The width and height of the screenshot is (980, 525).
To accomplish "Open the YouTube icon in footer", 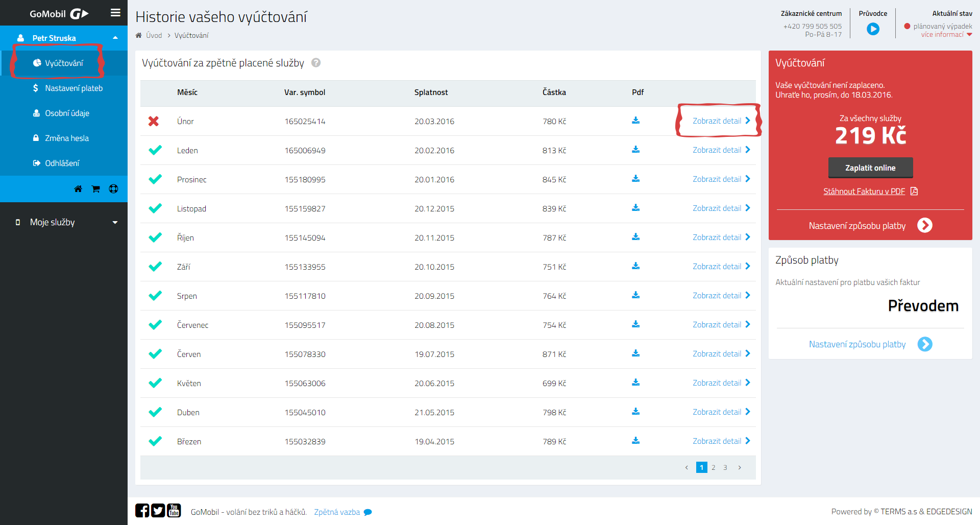I will click(174, 510).
